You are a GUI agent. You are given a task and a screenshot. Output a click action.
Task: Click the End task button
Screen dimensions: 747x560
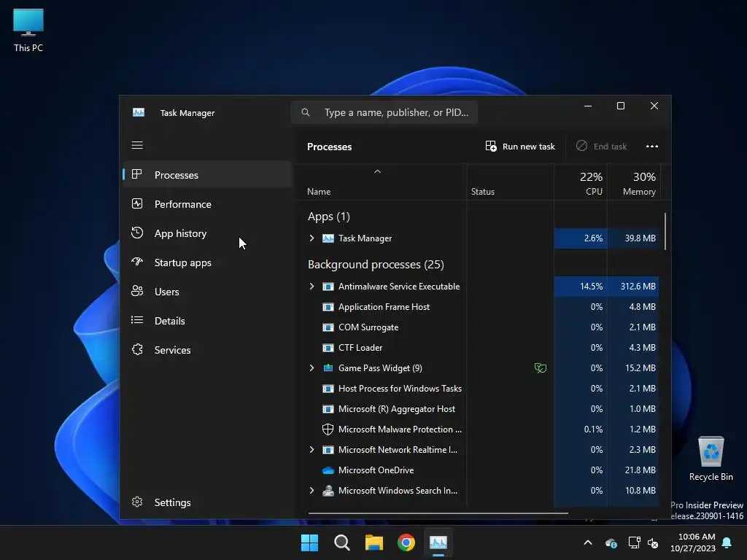[x=601, y=146]
